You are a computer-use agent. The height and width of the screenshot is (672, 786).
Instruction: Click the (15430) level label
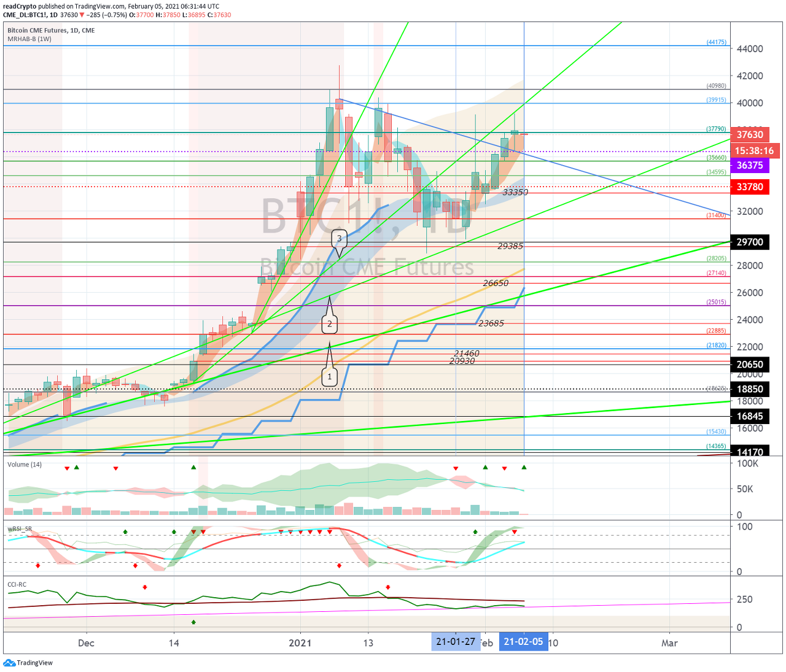pos(717,431)
